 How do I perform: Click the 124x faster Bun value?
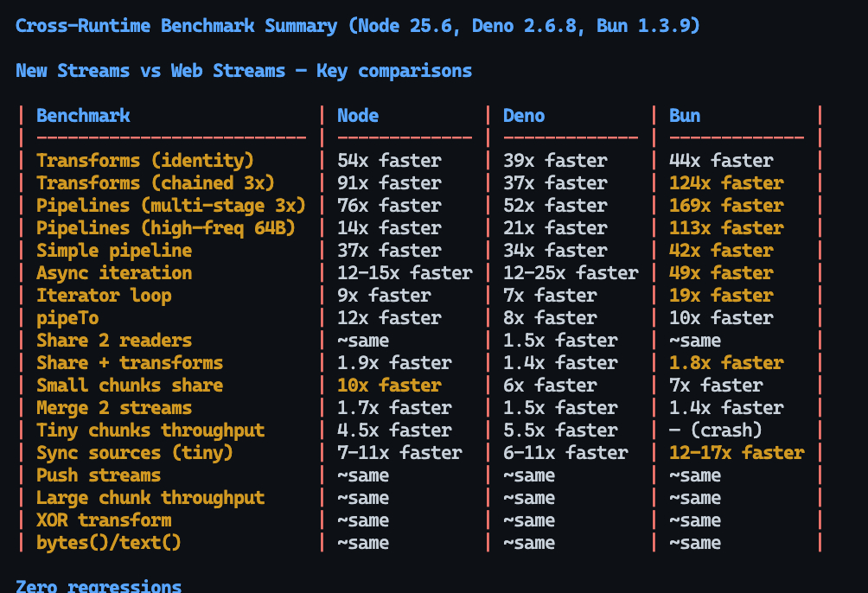pos(726,182)
